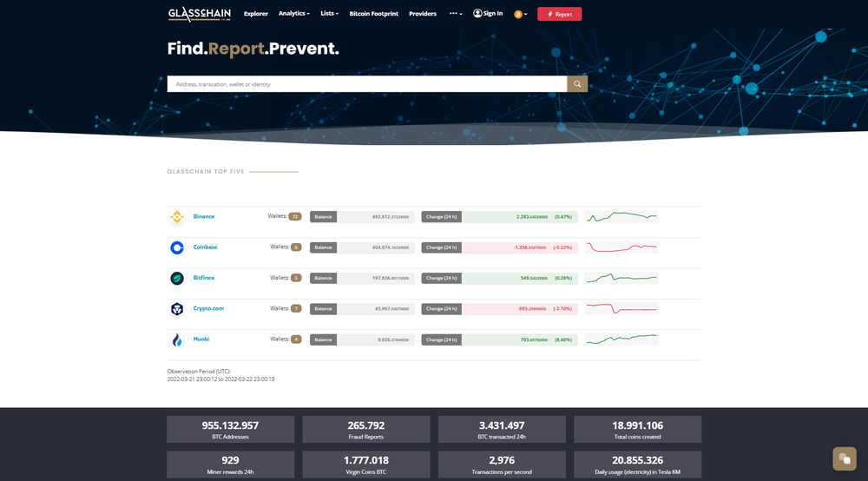Click the Total coins created card
The image size is (868, 481).
tap(638, 430)
